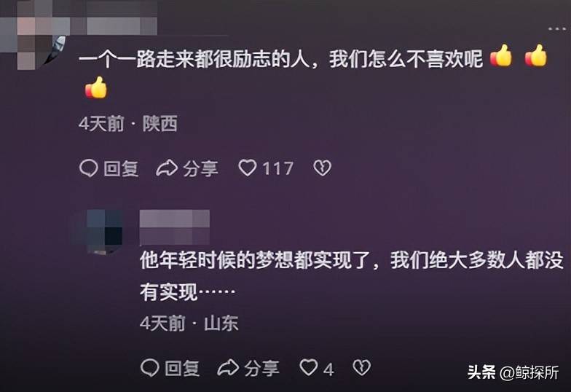Viewport: 571px width, 392px height.
Task: Click the 117 like count
Action: (278, 169)
